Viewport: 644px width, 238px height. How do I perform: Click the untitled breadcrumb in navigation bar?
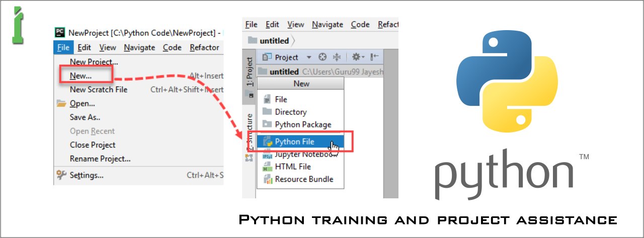point(269,41)
